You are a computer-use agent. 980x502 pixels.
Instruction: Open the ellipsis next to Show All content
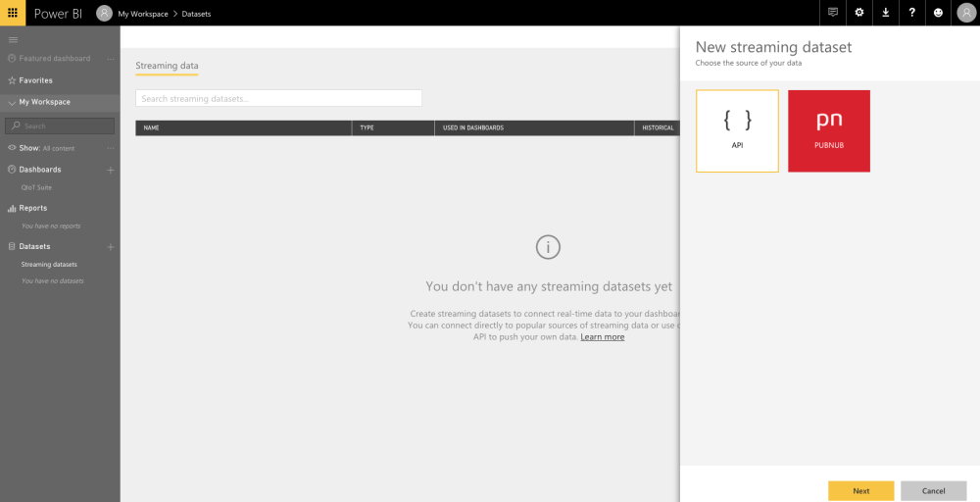click(x=111, y=148)
